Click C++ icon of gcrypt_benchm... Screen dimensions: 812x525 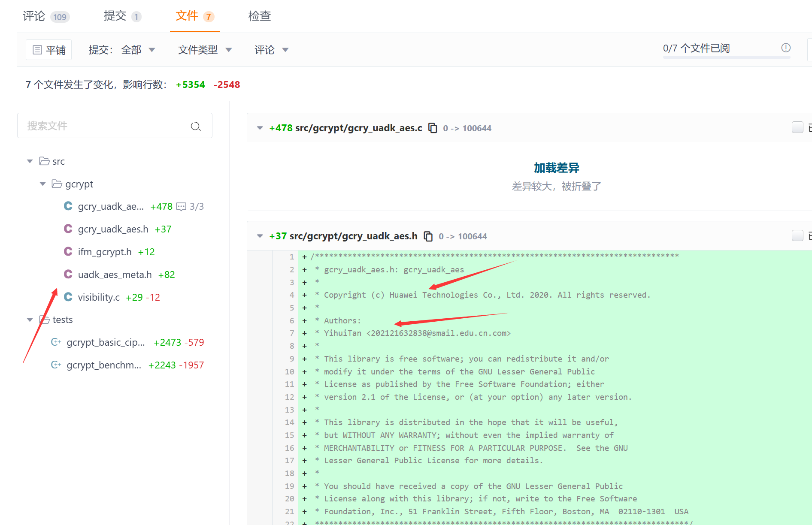[x=56, y=365]
